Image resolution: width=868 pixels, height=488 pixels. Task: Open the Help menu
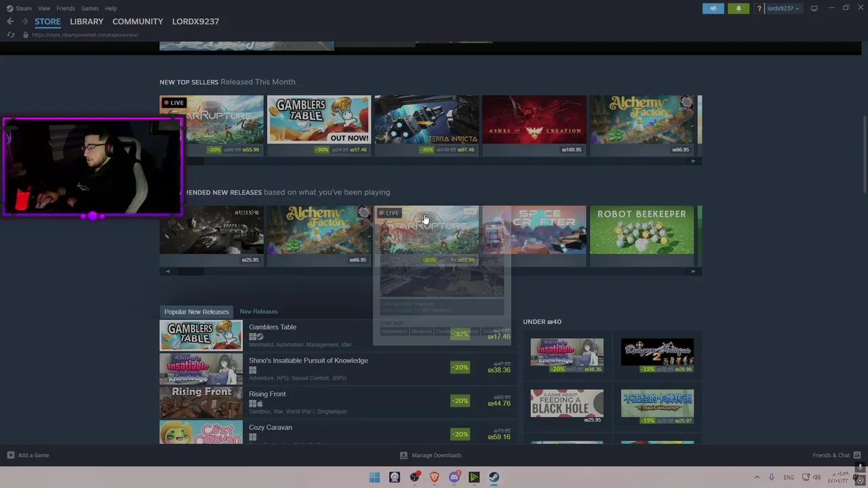pyautogui.click(x=111, y=8)
